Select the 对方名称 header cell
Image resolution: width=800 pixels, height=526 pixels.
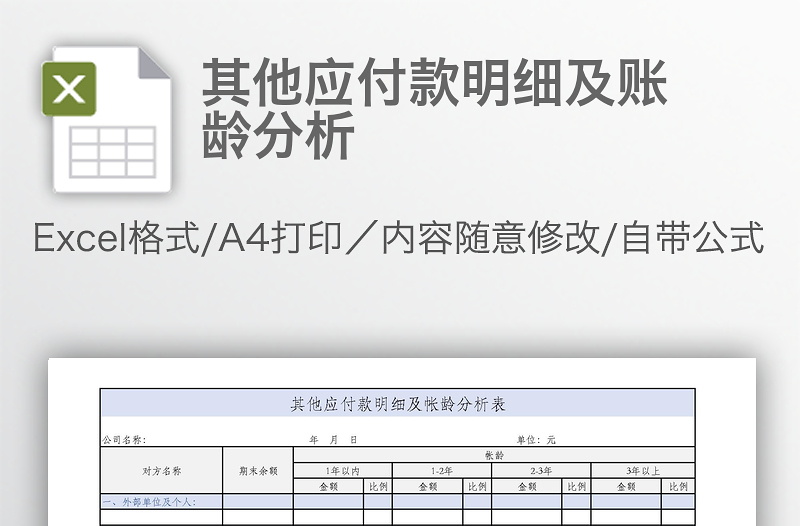click(162, 470)
